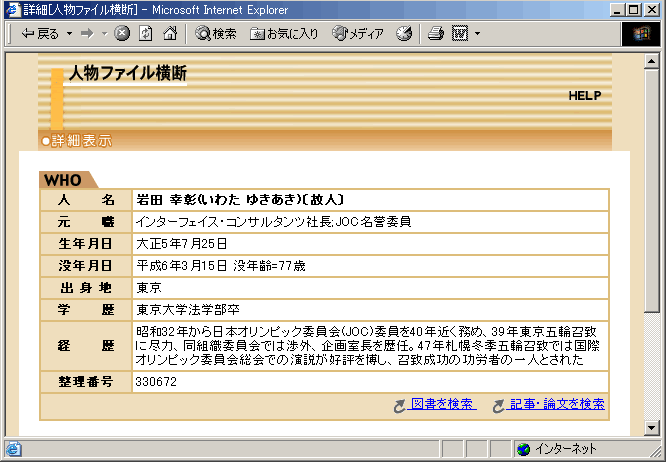666x462 pixels.
Task: Click the 経歴 row header
Action: click(86, 346)
